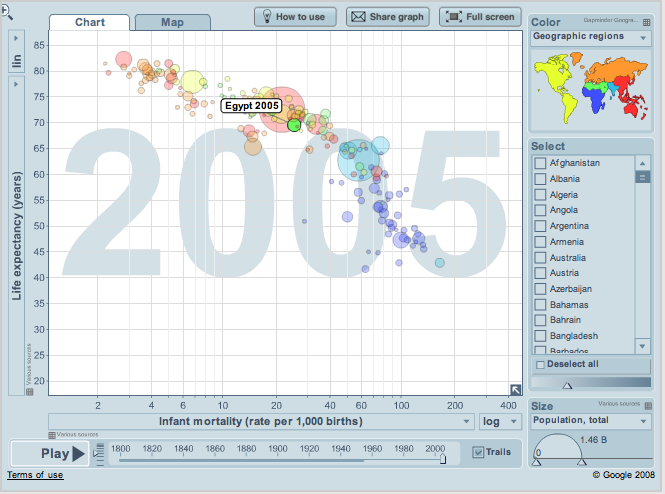The image size is (665, 494).
Task: Toggle the Trails checkbox
Action: [x=478, y=453]
